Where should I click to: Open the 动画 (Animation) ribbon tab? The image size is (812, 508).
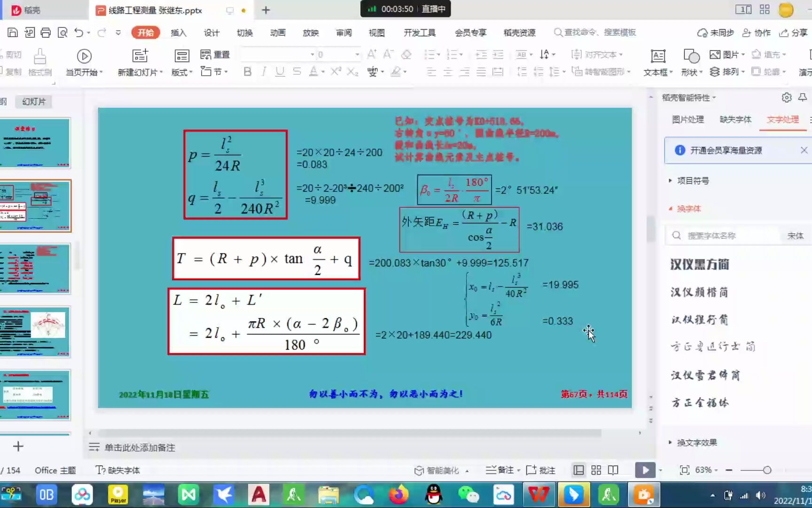tap(278, 32)
